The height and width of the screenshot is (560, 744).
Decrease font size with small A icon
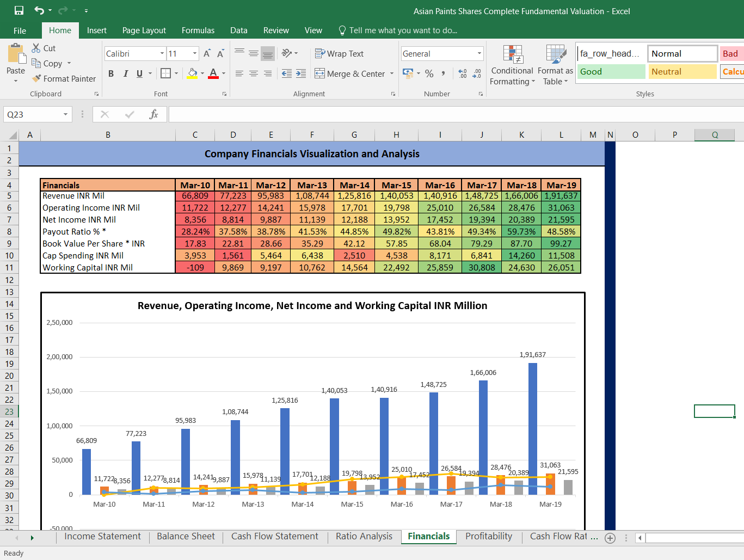pos(220,53)
